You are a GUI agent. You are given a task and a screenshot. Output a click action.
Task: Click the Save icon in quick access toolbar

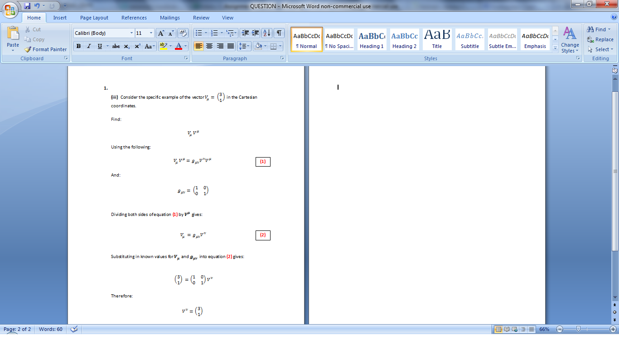point(27,6)
